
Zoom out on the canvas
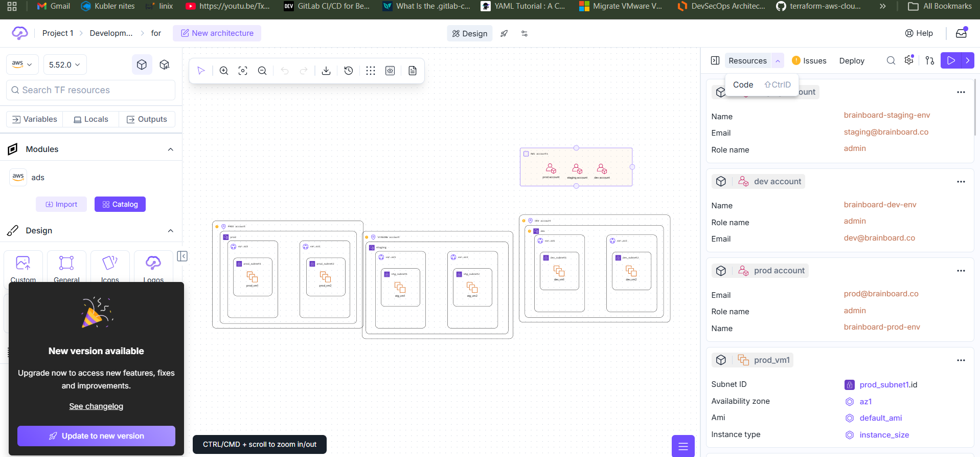(262, 71)
